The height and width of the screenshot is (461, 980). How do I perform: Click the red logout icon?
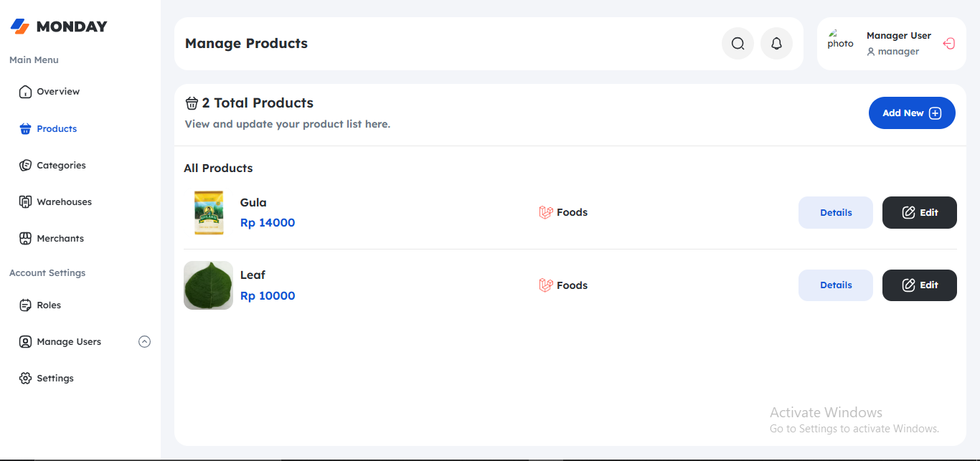click(948, 44)
